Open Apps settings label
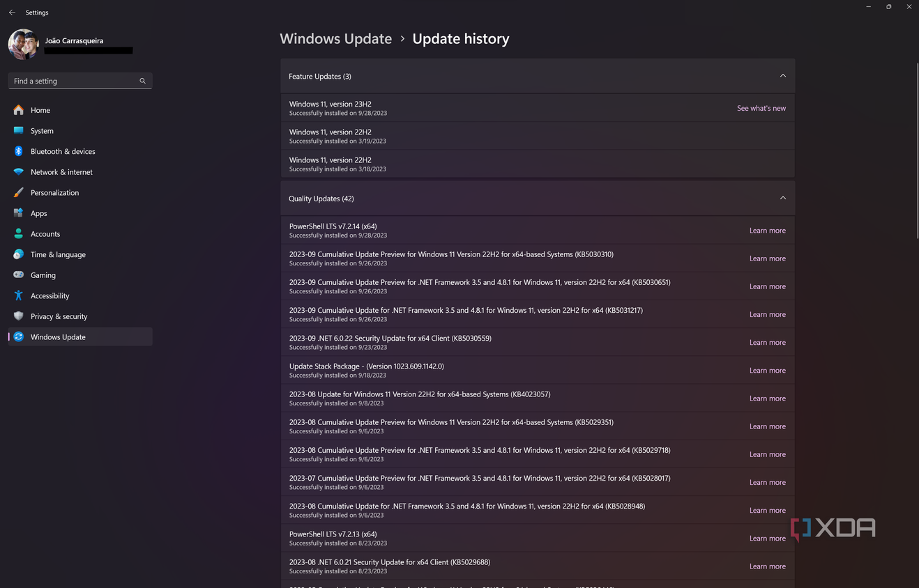This screenshot has height=588, width=919. click(x=39, y=213)
